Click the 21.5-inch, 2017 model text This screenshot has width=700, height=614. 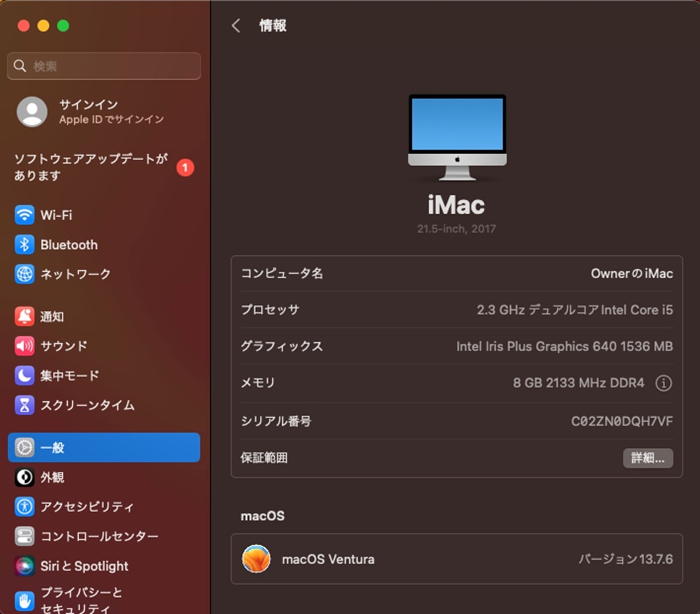[x=457, y=229]
